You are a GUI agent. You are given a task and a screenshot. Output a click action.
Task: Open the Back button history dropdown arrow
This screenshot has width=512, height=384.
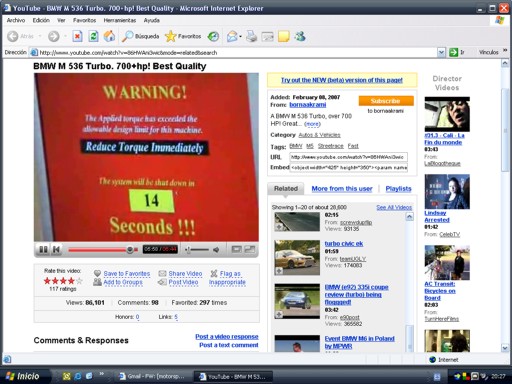(40, 36)
